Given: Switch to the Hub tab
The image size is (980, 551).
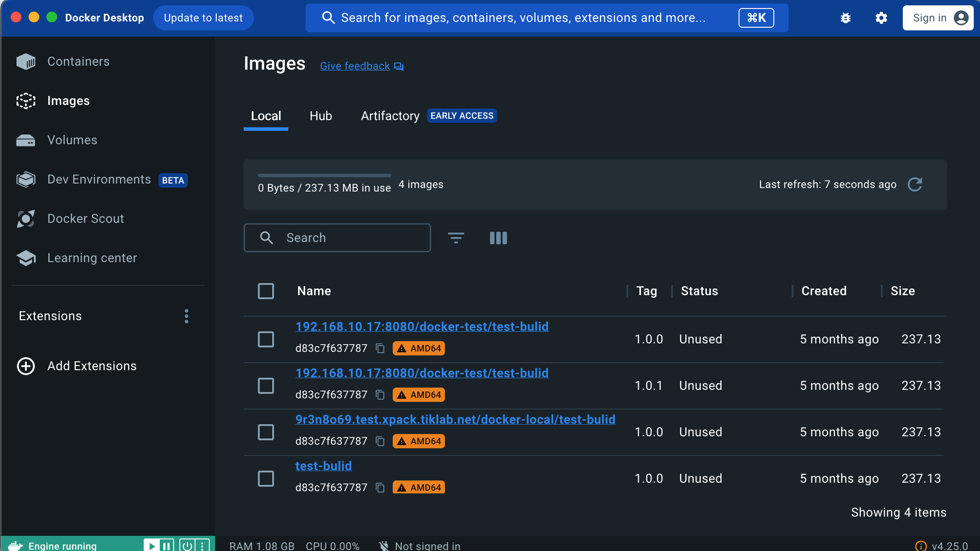Looking at the screenshot, I should [x=320, y=116].
